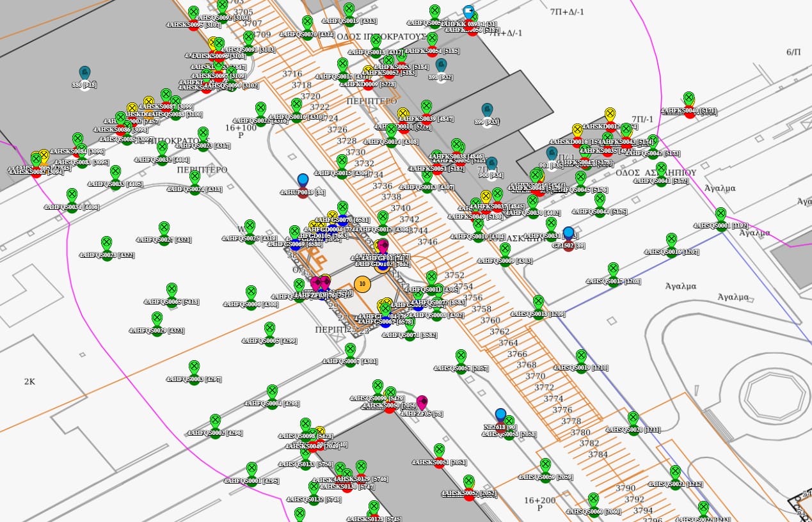This screenshot has height=522, width=812.
Task: Select green marker 4AHSQS0017
Action: click(613, 269)
